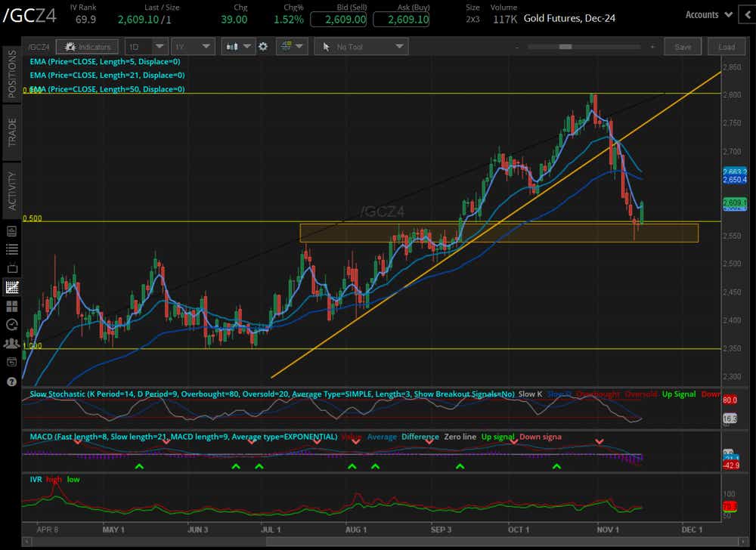The width and height of the screenshot is (756, 550).
Task: Click the Size 2x3 value
Action: click(472, 20)
